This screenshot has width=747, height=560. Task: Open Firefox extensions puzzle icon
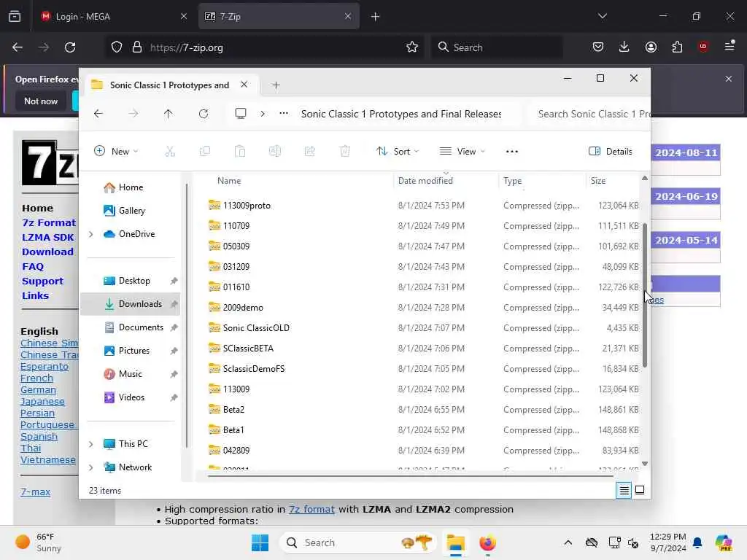tap(677, 47)
